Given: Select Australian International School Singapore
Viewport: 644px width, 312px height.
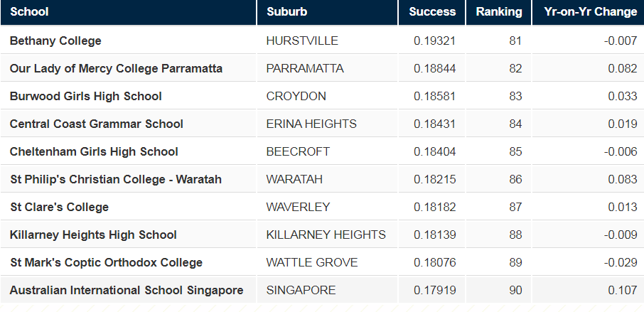Looking at the screenshot, I should pos(127,290).
